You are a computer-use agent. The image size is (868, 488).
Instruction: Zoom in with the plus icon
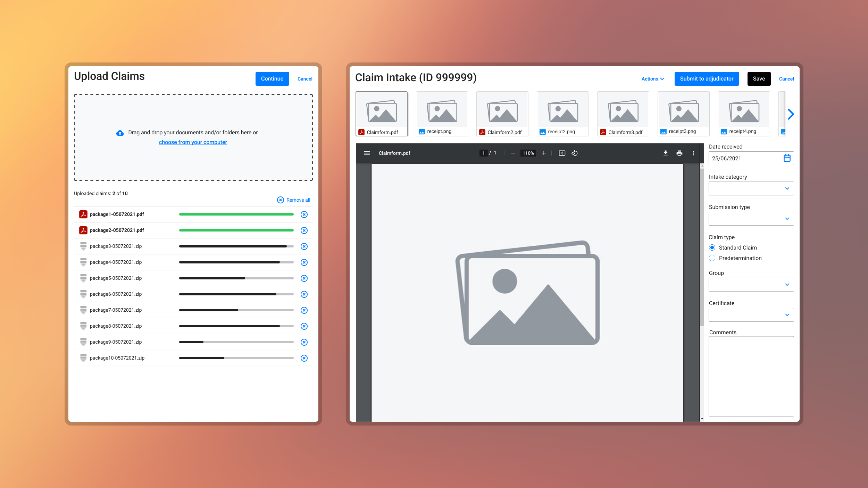point(544,153)
